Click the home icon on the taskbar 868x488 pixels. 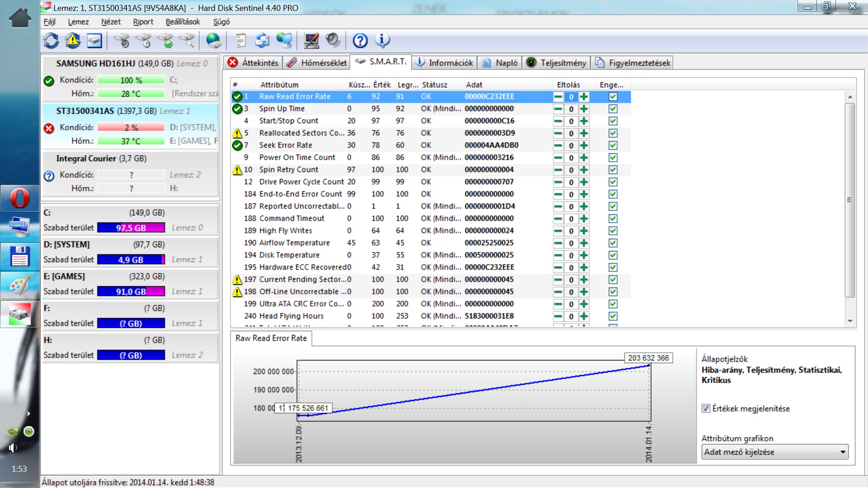[19, 18]
